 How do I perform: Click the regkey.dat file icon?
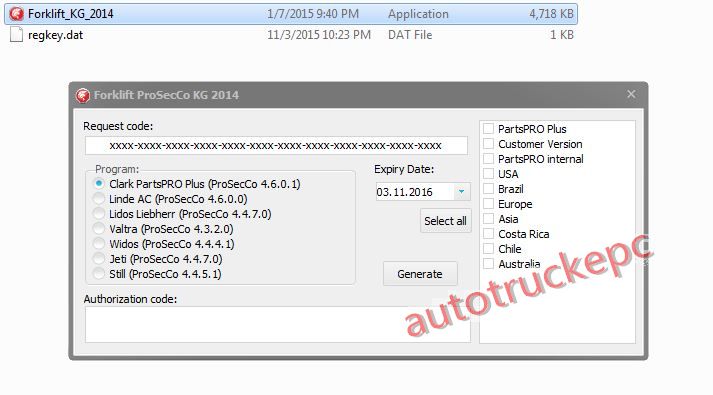click(16, 35)
